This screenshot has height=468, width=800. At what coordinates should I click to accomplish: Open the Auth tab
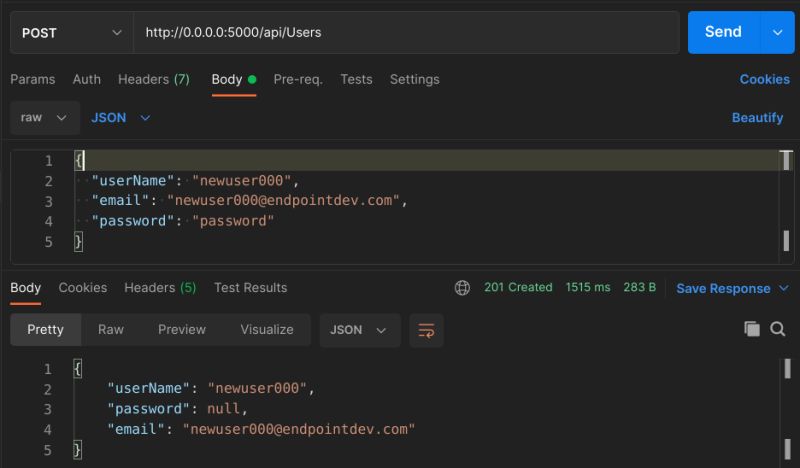pos(87,80)
